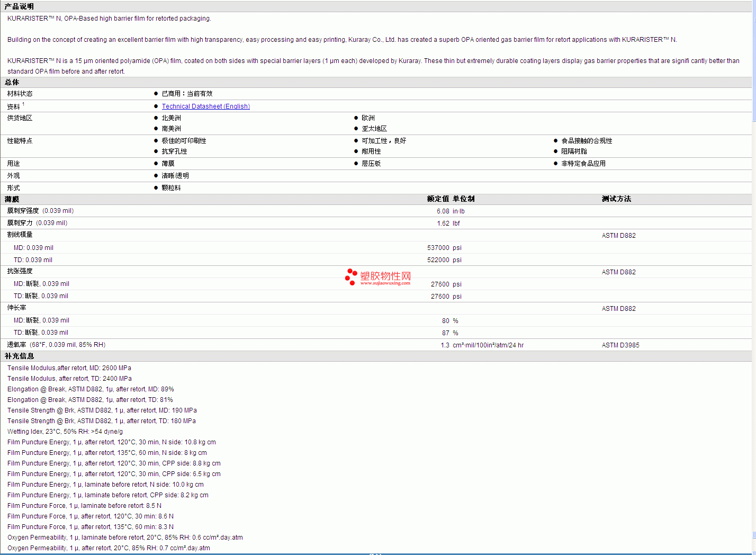
Task: Select the region entry "北美洲"
Action: click(172, 118)
